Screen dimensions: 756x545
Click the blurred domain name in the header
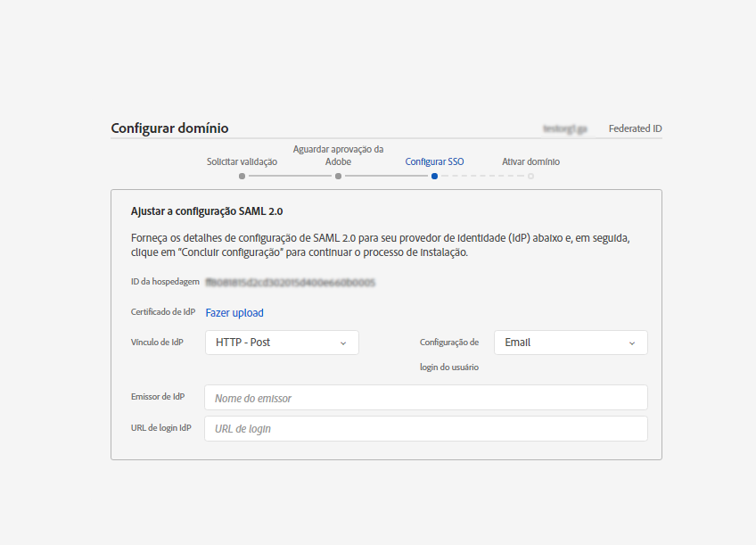[x=565, y=128]
